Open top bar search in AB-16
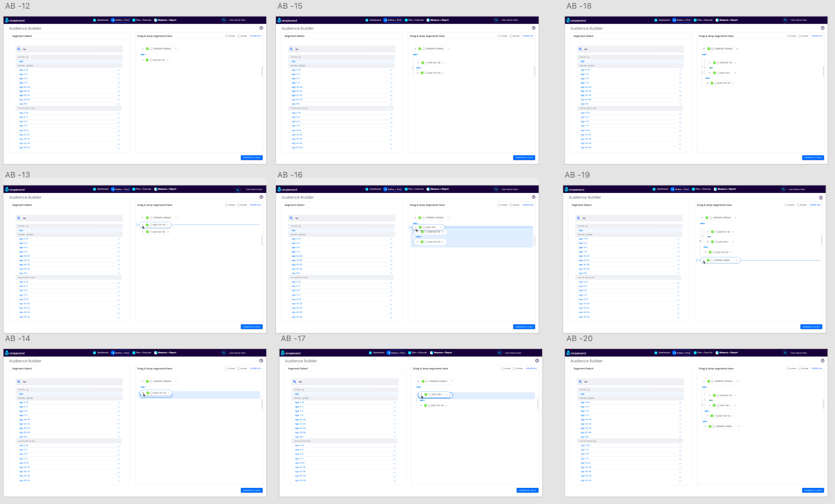The height and width of the screenshot is (504, 835). point(496,189)
